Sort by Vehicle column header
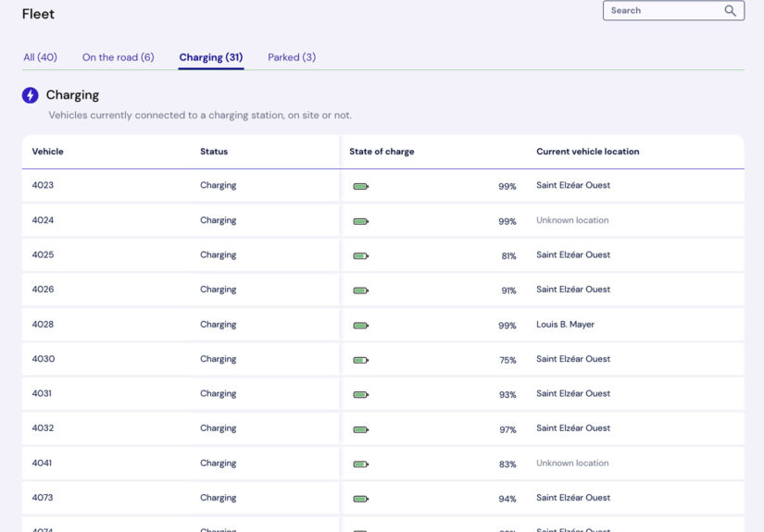 (x=47, y=152)
